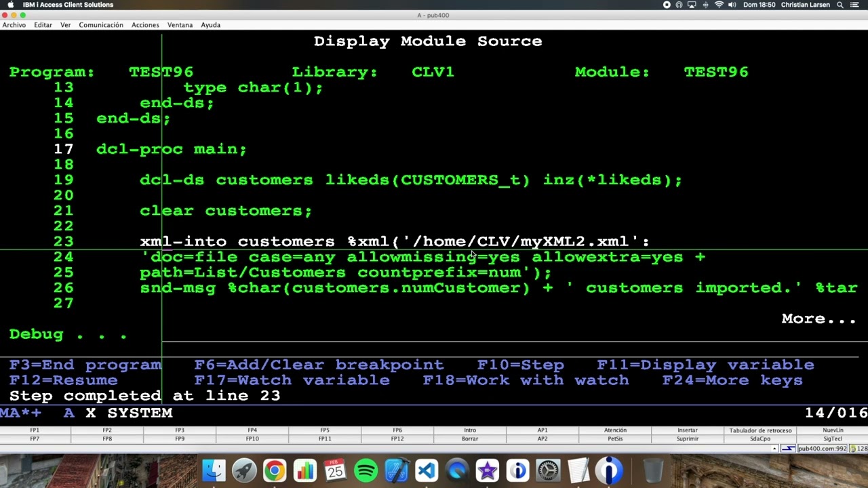
Task: Click the Insertar keypad button
Action: (x=688, y=430)
